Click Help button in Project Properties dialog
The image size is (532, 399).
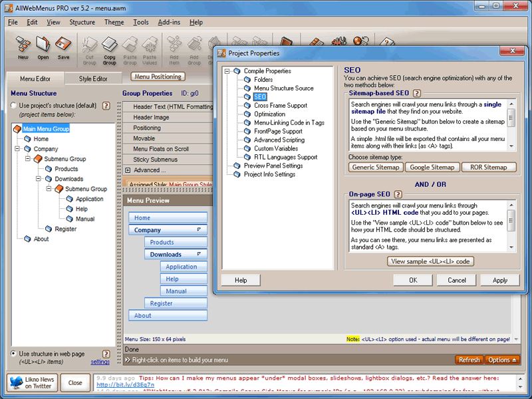coord(241,280)
